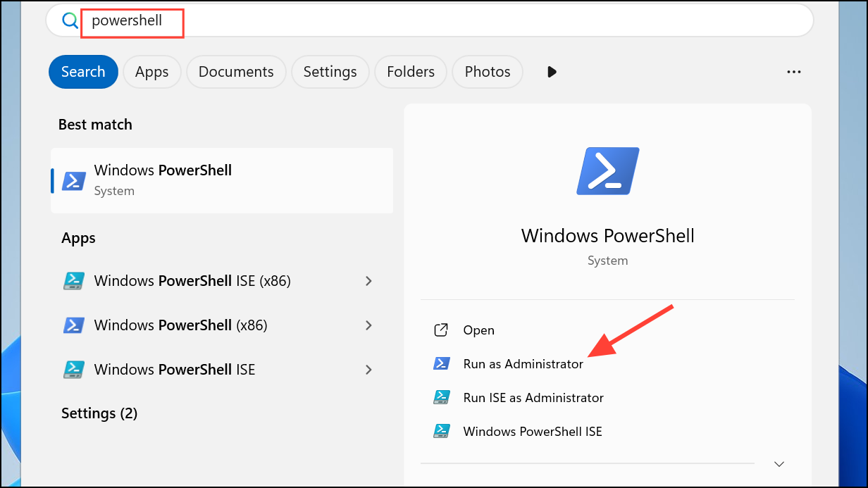Screen dimensions: 868x488
Task: Open the three-dot more options menu
Action: (794, 72)
